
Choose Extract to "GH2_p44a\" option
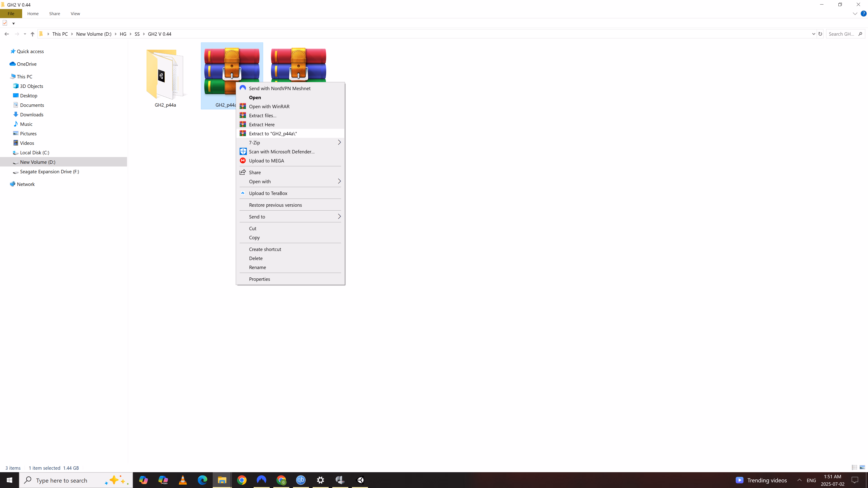pos(273,133)
